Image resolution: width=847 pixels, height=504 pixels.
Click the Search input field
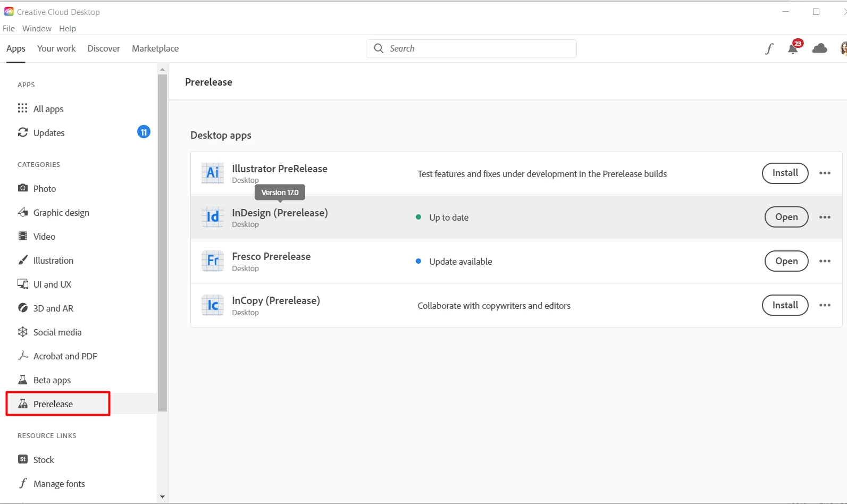[471, 48]
